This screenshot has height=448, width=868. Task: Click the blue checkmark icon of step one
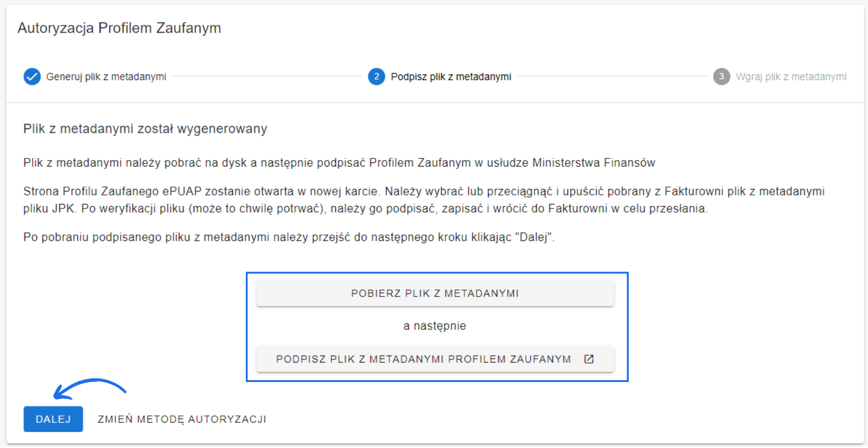tap(32, 76)
